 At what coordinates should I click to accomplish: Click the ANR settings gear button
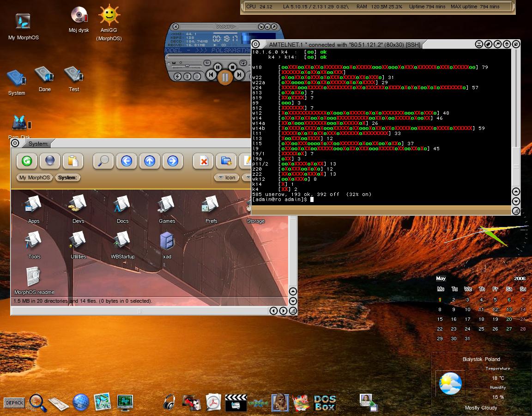[x=196, y=76]
